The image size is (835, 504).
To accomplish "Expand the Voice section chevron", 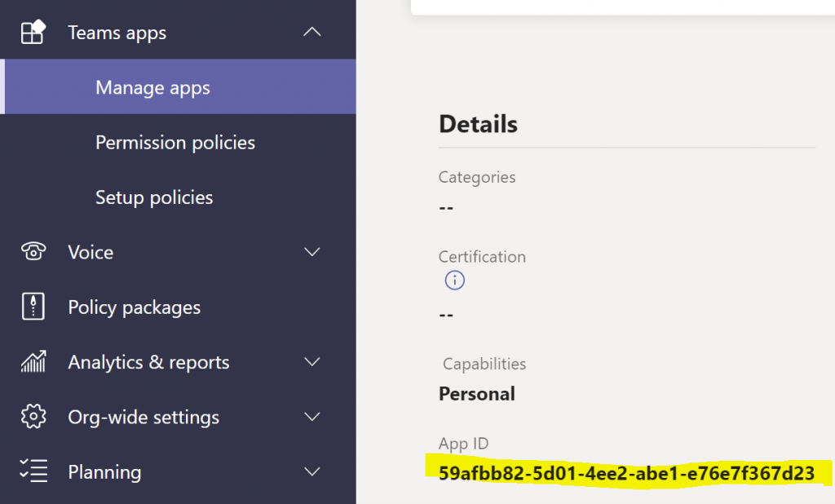I will tap(311, 252).
